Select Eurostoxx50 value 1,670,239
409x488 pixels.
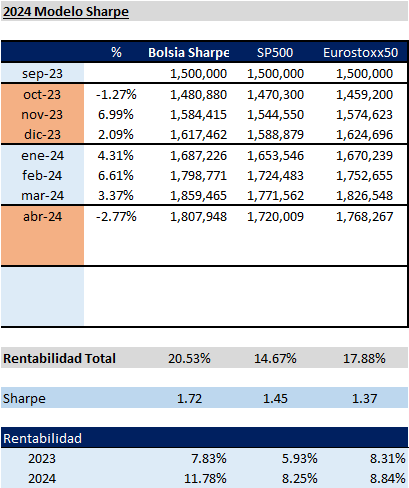(x=365, y=156)
